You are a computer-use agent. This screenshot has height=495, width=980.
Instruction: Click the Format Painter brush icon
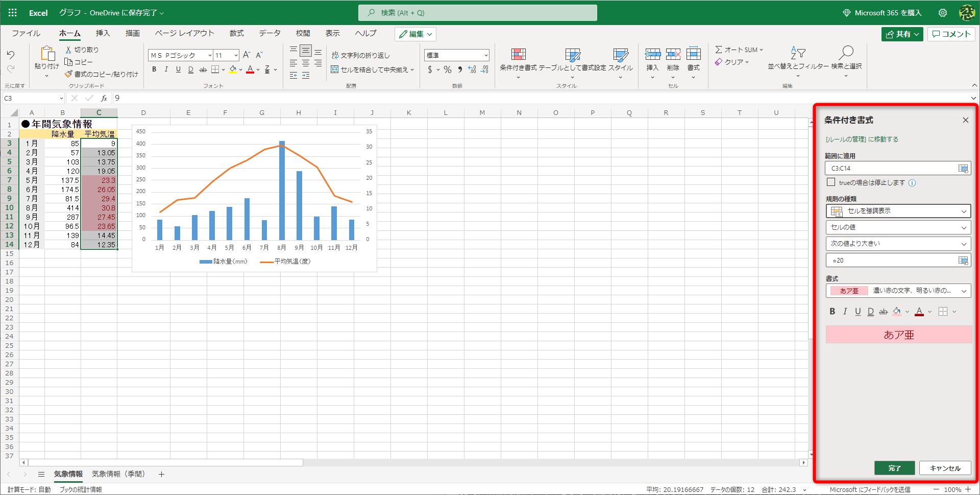68,74
